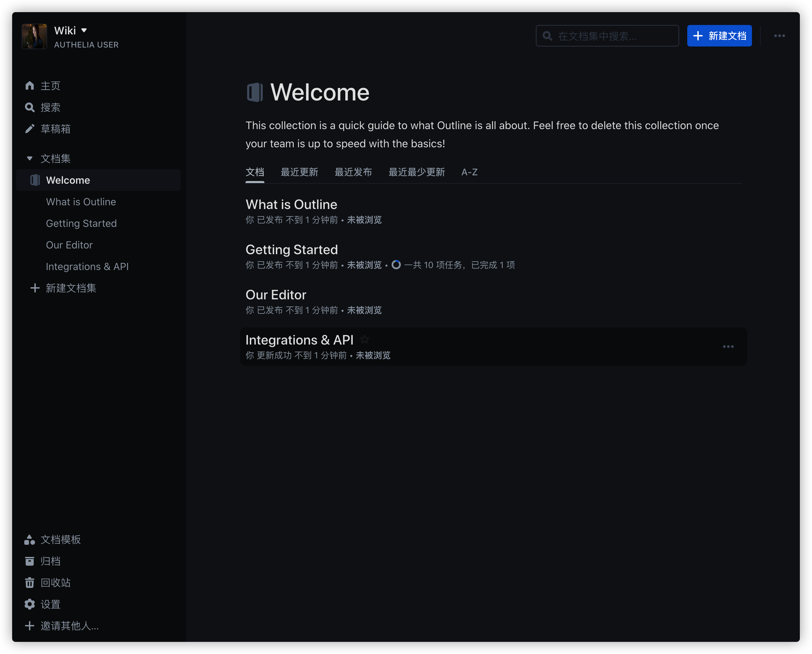Open the Wiki team dropdown
This screenshot has height=654, width=812.
tap(84, 30)
